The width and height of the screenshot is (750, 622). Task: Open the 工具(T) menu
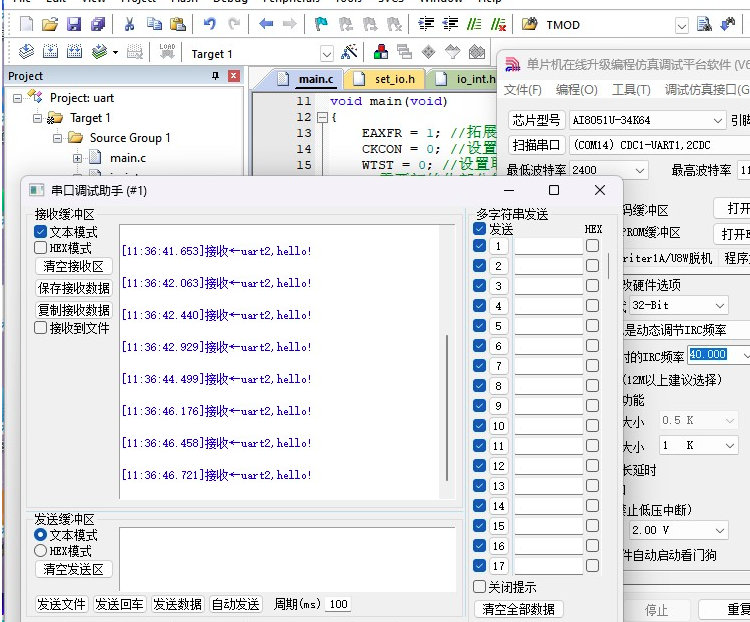631,89
